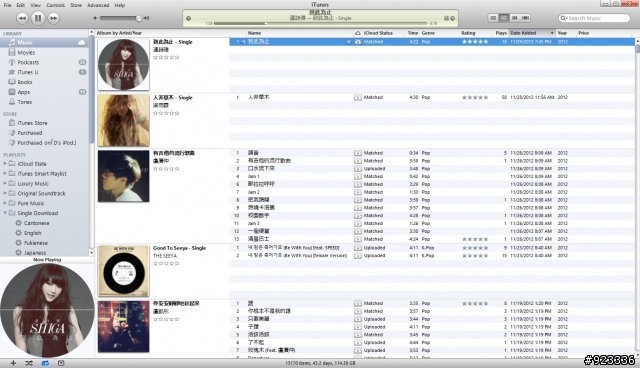The height and width of the screenshot is (368, 640).
Task: Switch to song list view
Action: point(493,18)
